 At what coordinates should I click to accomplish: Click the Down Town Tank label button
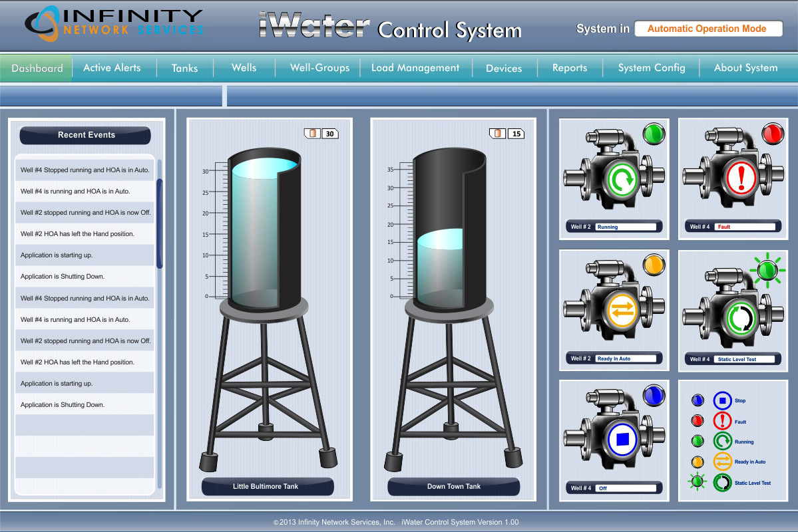(453, 486)
